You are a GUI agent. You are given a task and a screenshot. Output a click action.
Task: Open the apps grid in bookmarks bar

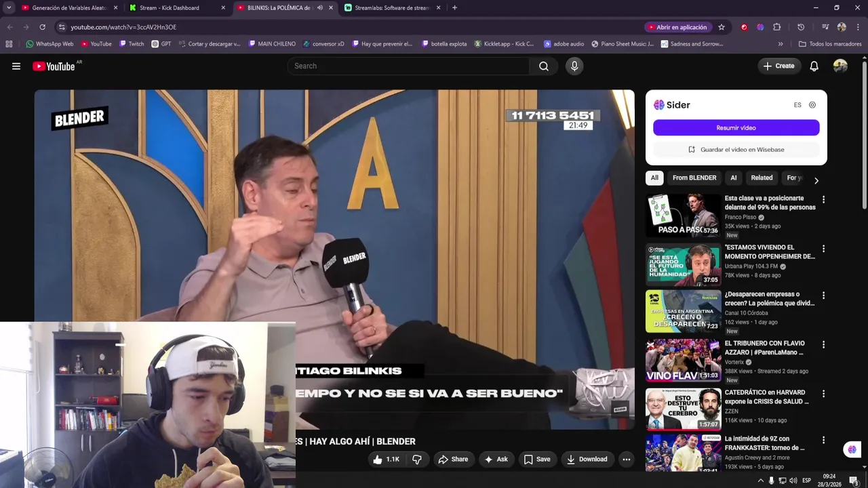coord(9,44)
